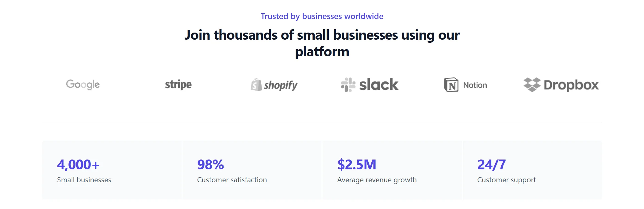Select the $2.5M statistic figure
The image size is (644, 209).
tap(357, 165)
